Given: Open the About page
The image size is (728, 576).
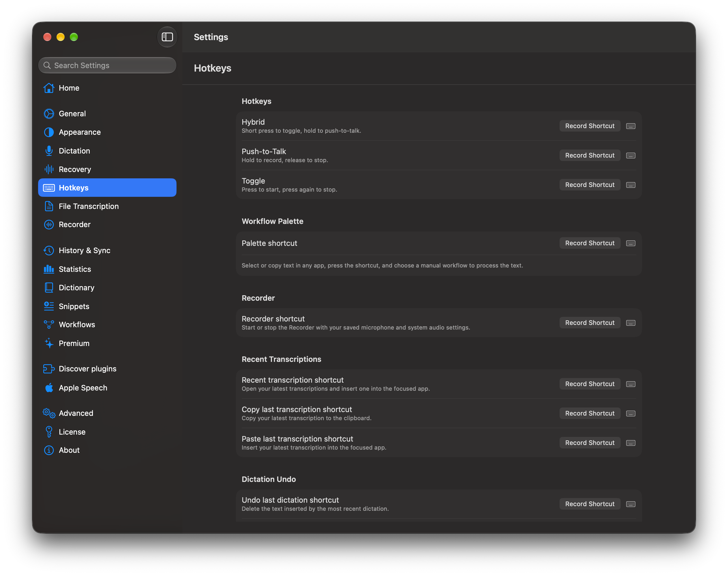Looking at the screenshot, I should tap(107, 450).
